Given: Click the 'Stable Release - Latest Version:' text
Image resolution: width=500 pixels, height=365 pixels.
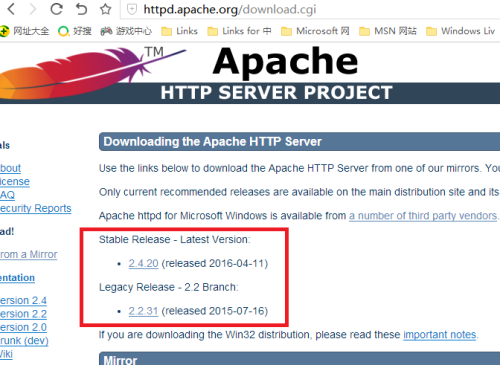Looking at the screenshot, I should [x=175, y=240].
